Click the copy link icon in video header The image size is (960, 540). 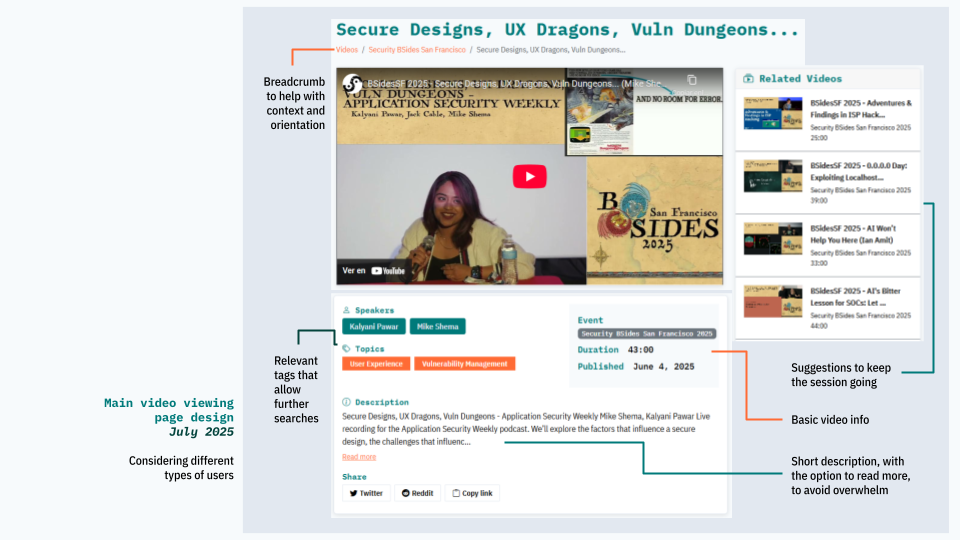(692, 80)
